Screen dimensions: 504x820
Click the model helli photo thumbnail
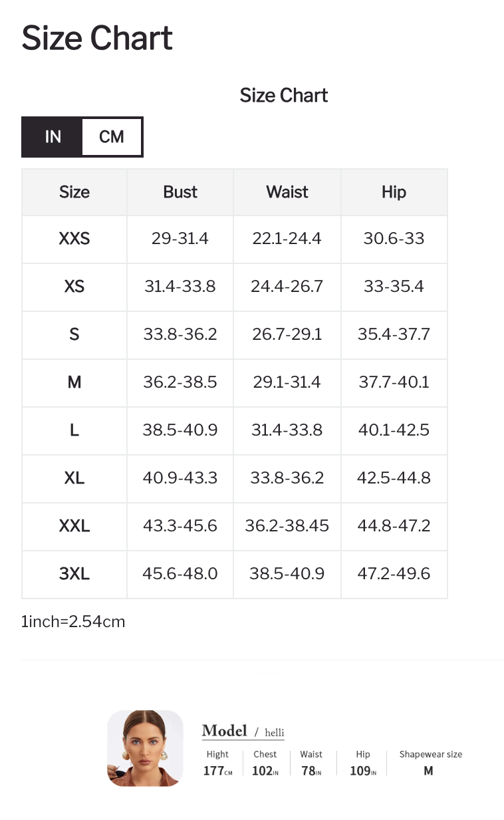[145, 748]
